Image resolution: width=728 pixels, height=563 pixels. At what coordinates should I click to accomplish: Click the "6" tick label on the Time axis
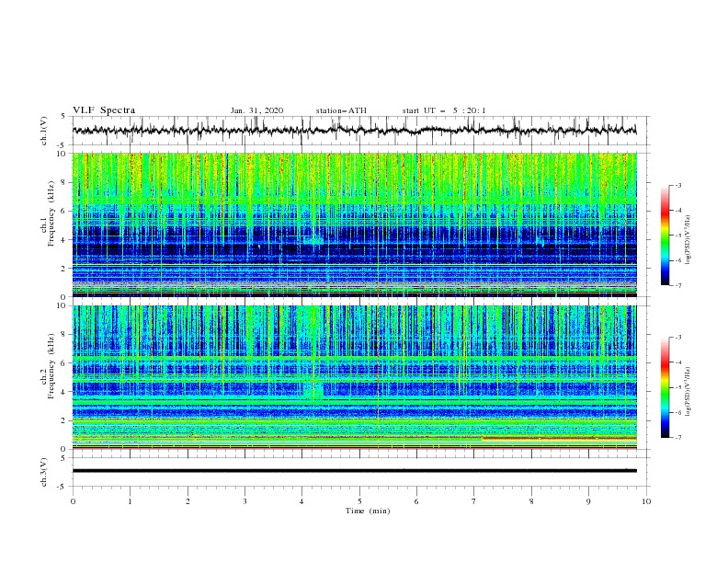[x=416, y=501]
